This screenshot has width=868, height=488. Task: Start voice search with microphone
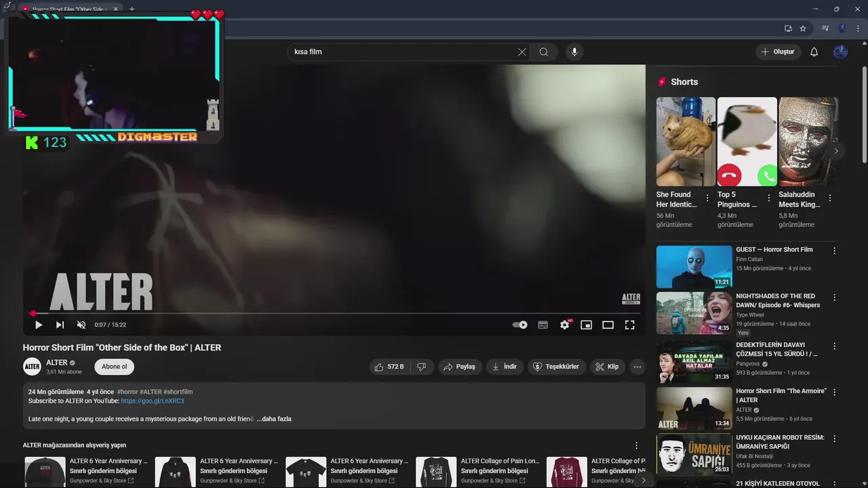tap(574, 52)
